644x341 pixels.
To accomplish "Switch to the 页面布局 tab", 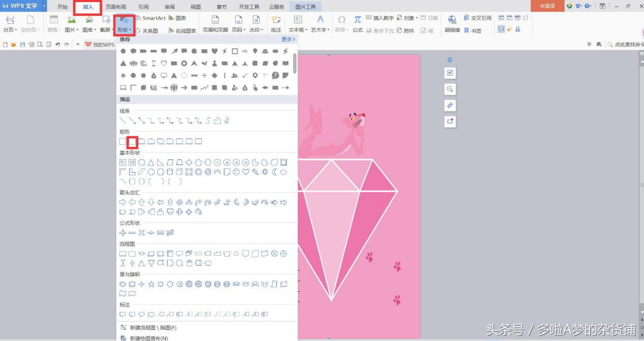I will pos(115,7).
